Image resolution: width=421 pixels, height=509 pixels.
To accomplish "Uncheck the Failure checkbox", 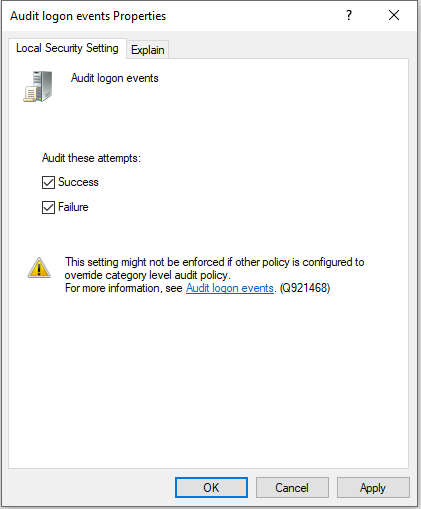I will tap(48, 207).
